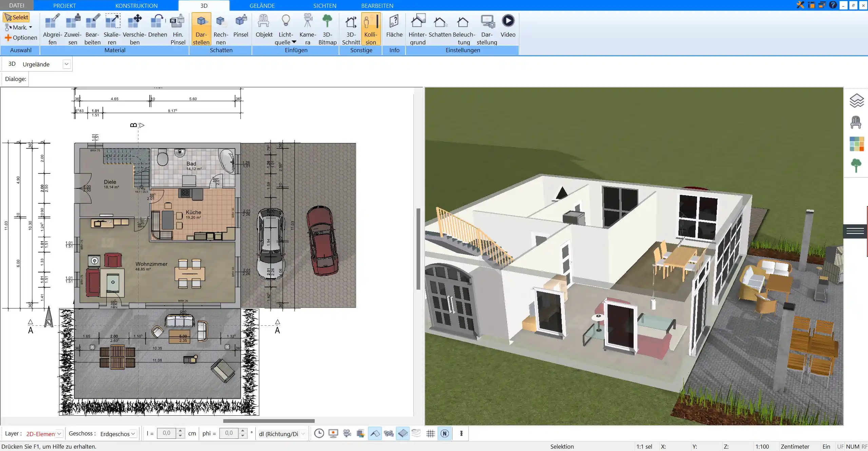
Task: Toggle Kollision mode
Action: click(x=371, y=29)
